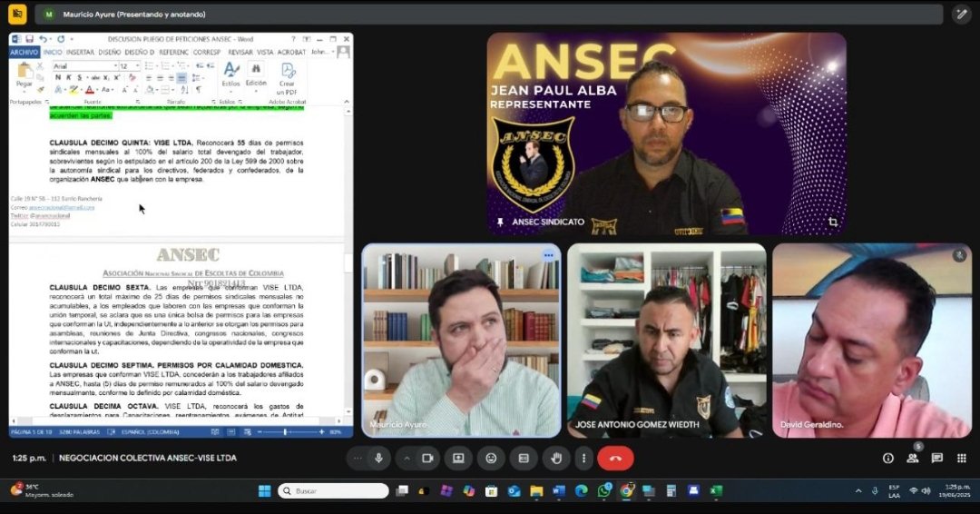The width and height of the screenshot is (980, 514).
Task: Toggle underline S formatting
Action: [79, 78]
